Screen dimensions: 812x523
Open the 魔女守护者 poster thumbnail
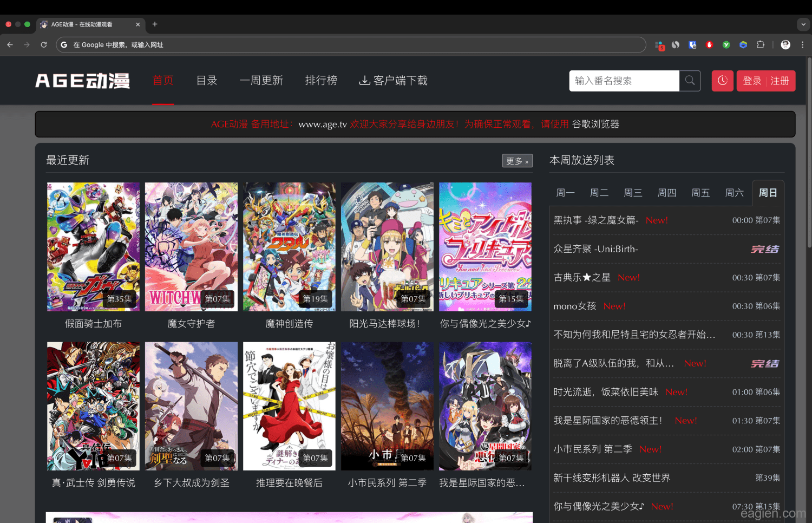click(191, 247)
